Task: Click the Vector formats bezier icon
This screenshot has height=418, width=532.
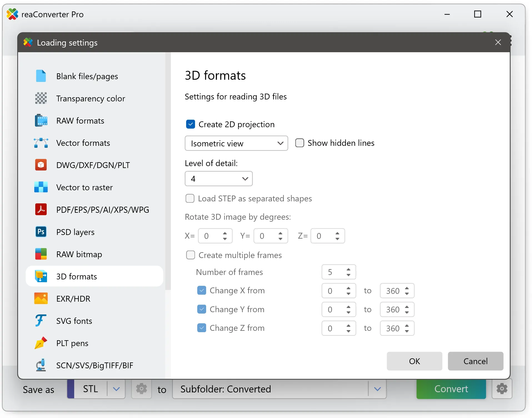Action: tap(41, 143)
